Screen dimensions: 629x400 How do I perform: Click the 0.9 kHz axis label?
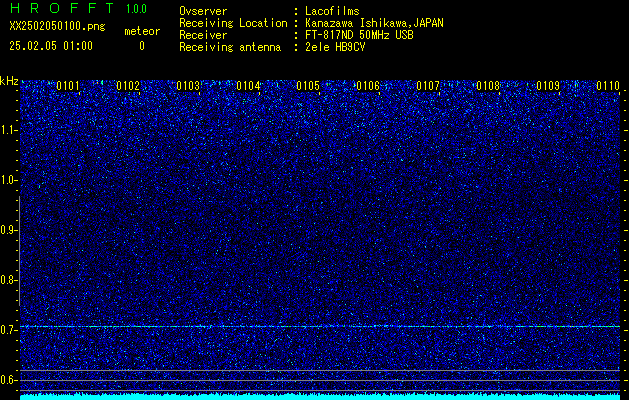[8, 230]
